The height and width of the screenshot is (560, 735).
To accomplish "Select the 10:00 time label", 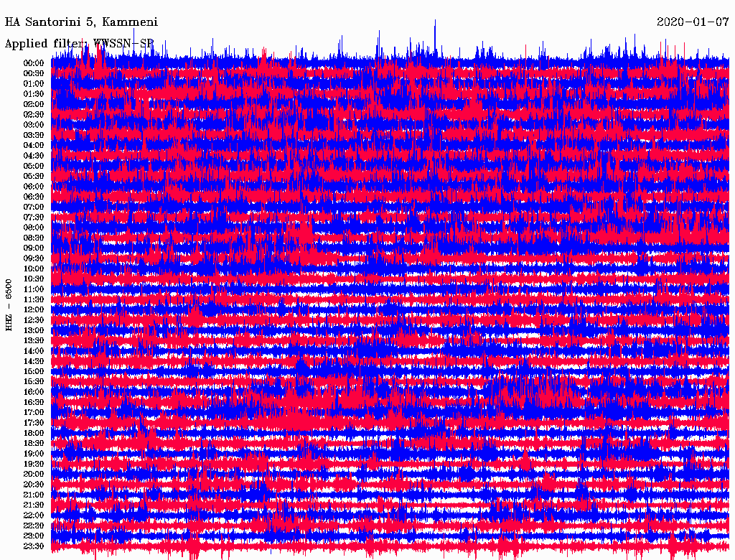I will (34, 269).
